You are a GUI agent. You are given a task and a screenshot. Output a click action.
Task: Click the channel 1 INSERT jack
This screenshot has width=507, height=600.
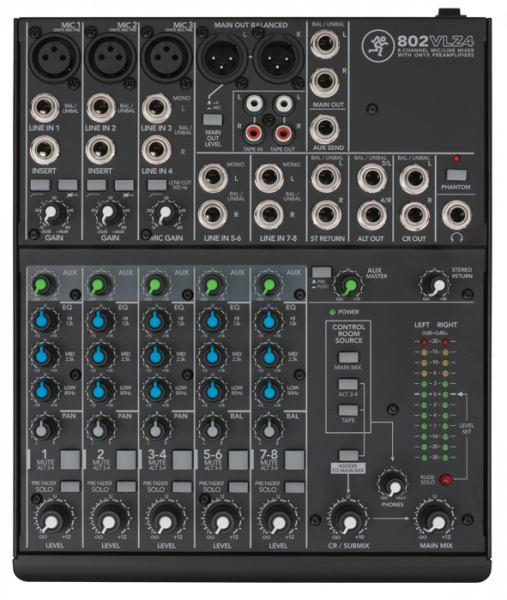[x=44, y=150]
